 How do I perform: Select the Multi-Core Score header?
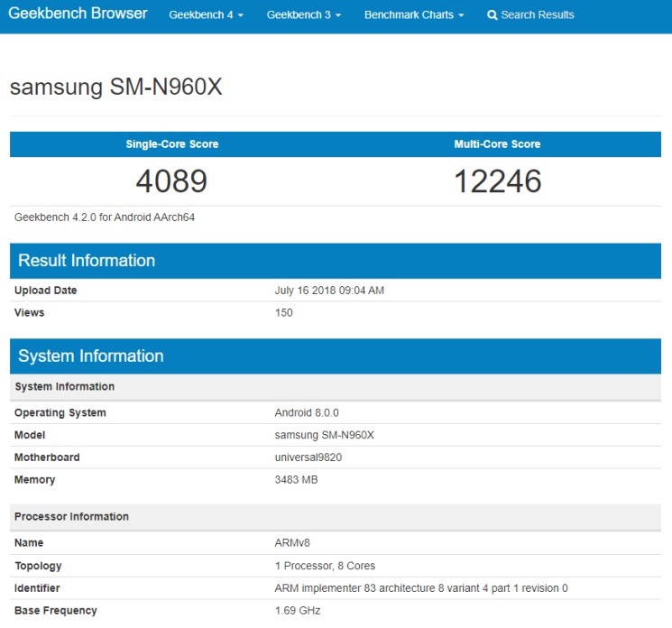(497, 144)
